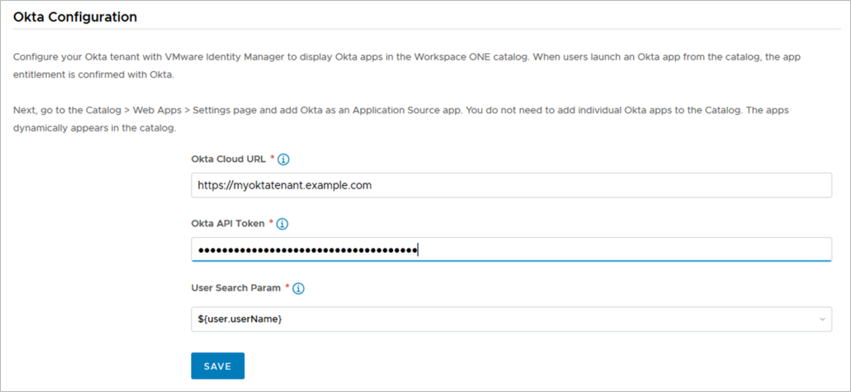Click the required asterisk after User Search Param
851x392 pixels.
(287, 287)
